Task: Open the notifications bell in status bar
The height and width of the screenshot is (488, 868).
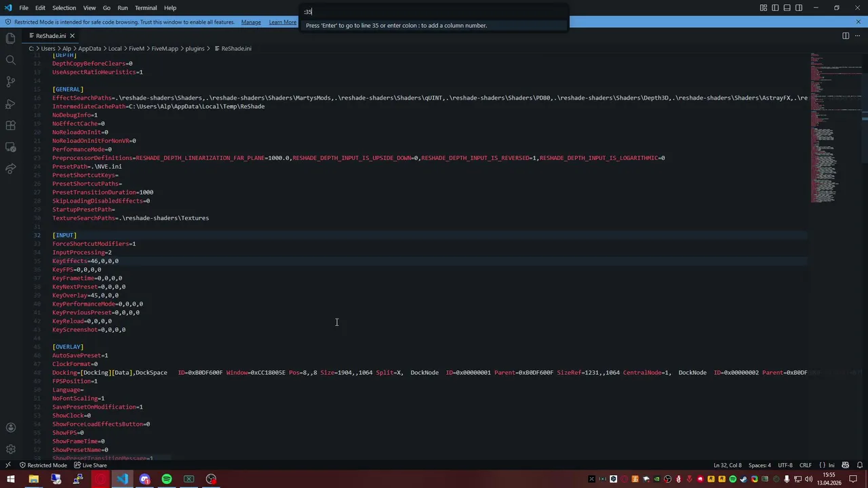Action: tap(859, 466)
